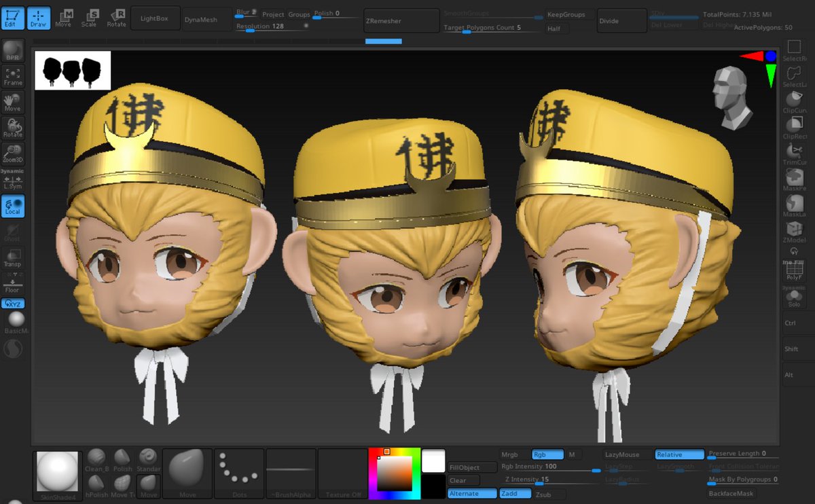The width and height of the screenshot is (815, 504).
Task: Pick the ZModeler brush icon
Action: pyautogui.click(x=793, y=232)
